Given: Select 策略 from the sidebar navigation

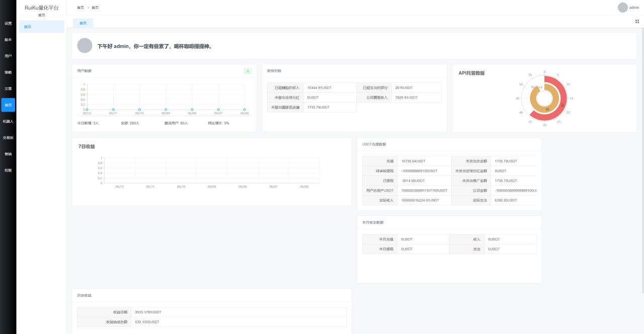Looking at the screenshot, I should pyautogui.click(x=8, y=72).
